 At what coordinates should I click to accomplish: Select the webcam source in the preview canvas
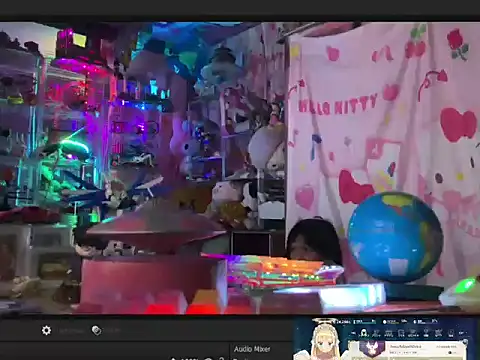click(x=240, y=168)
